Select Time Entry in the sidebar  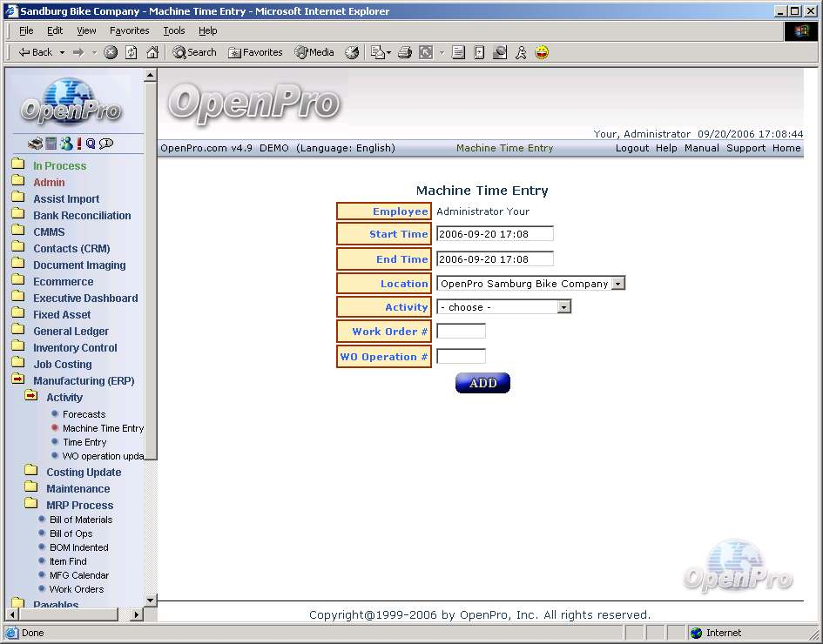pos(84,442)
